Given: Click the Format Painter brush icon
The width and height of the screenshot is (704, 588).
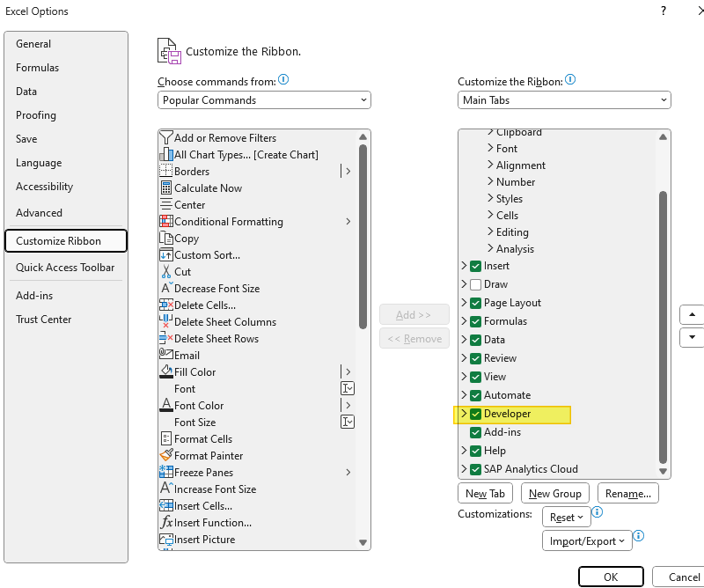Looking at the screenshot, I should [166, 455].
